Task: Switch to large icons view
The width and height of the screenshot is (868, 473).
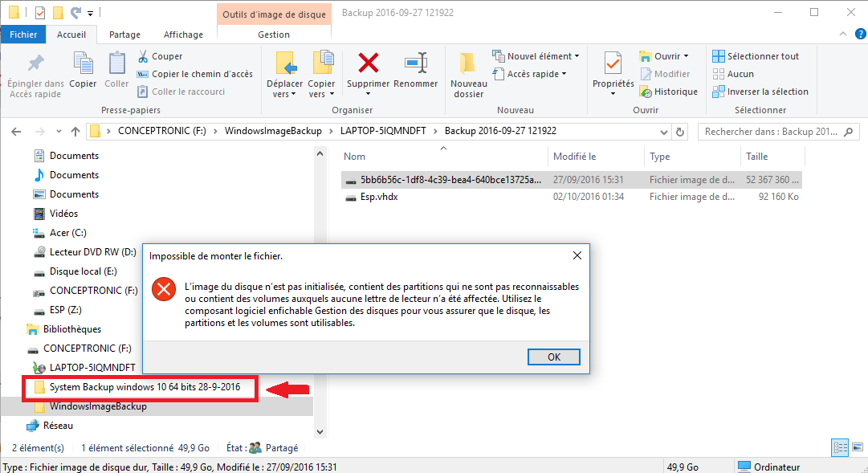Action: pos(858,447)
